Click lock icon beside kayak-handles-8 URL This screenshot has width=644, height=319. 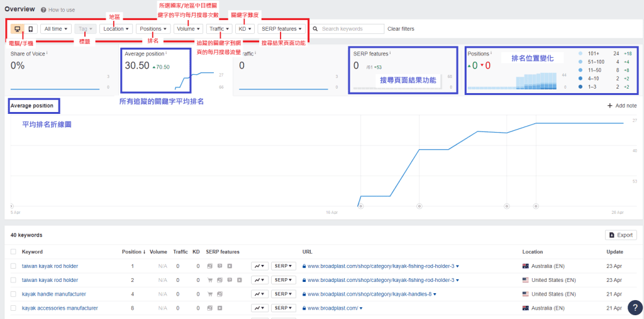[304, 294]
